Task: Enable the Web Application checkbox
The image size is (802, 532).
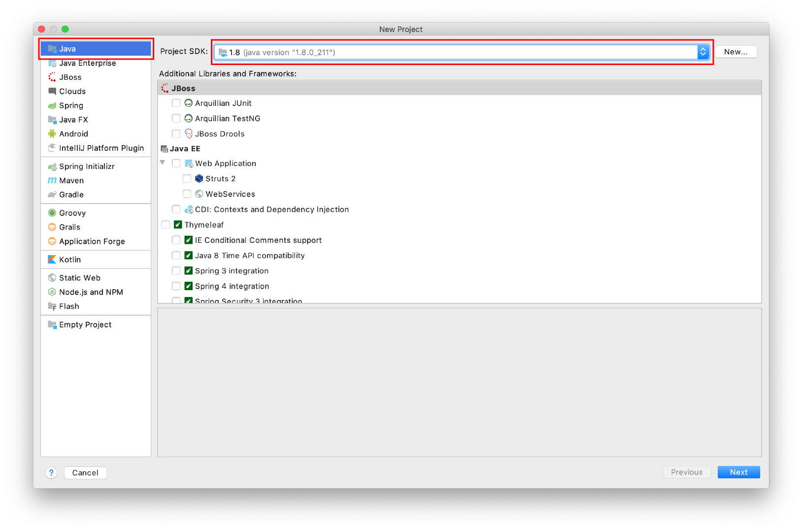Action: click(x=176, y=163)
